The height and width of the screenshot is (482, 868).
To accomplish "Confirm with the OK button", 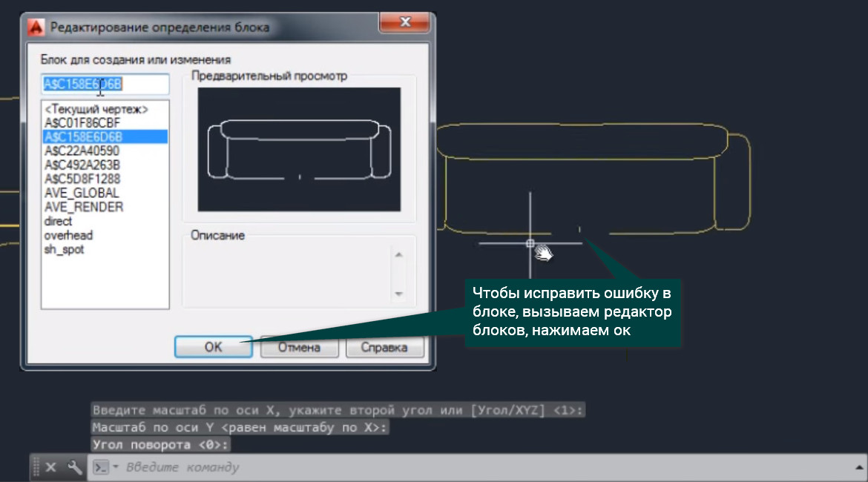I will click(214, 347).
